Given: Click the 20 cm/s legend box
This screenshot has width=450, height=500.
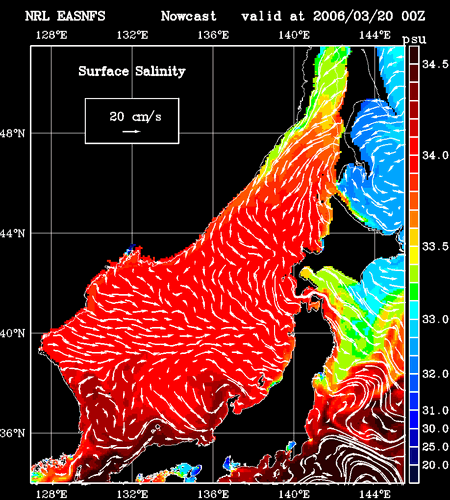Looking at the screenshot, I should click(132, 121).
